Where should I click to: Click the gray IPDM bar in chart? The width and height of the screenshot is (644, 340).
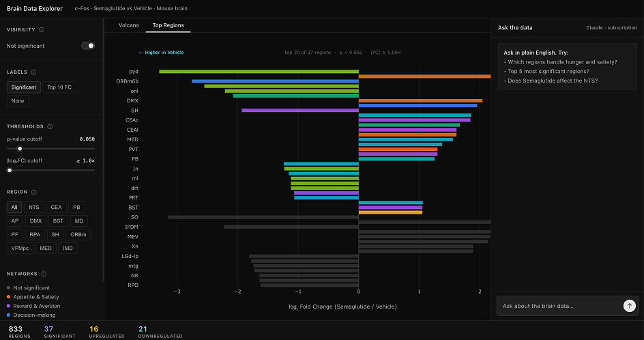pos(291,227)
